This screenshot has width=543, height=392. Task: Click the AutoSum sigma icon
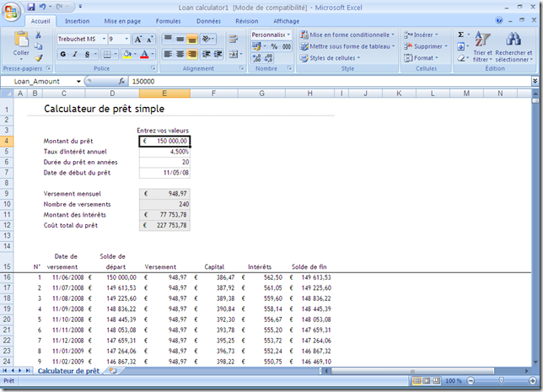click(461, 35)
